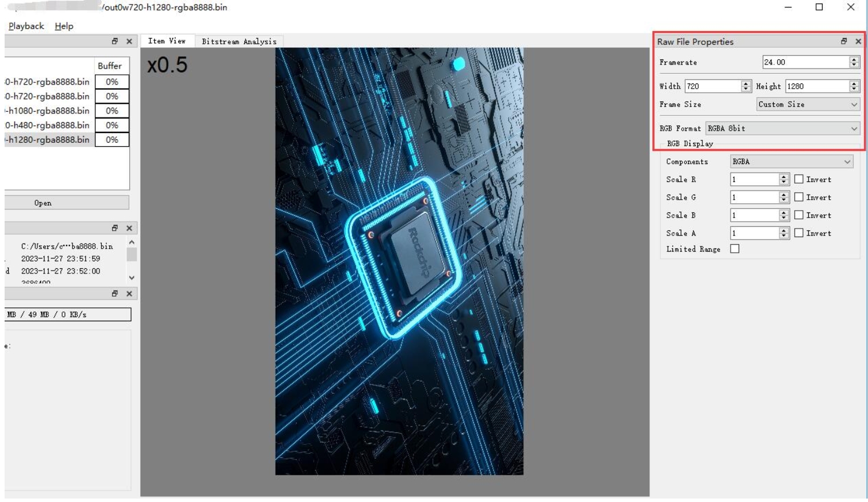Toggle Invert for Scale A

pos(798,233)
